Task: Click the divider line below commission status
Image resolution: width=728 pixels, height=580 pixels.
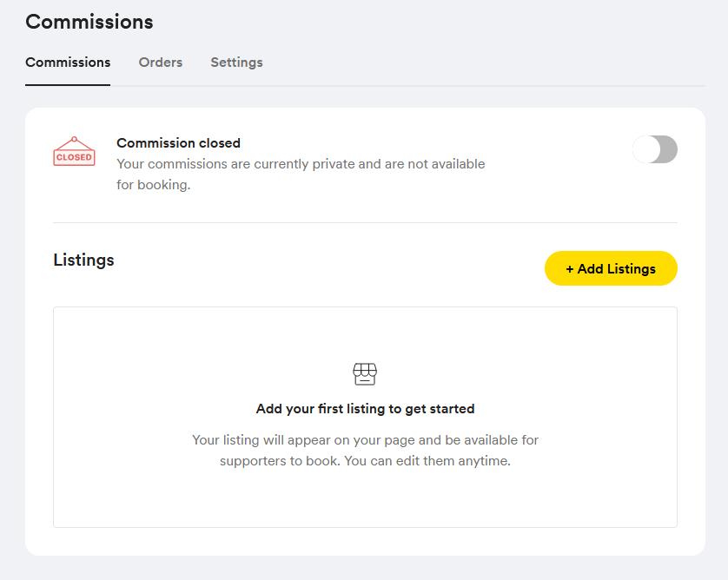Action: pos(366,223)
